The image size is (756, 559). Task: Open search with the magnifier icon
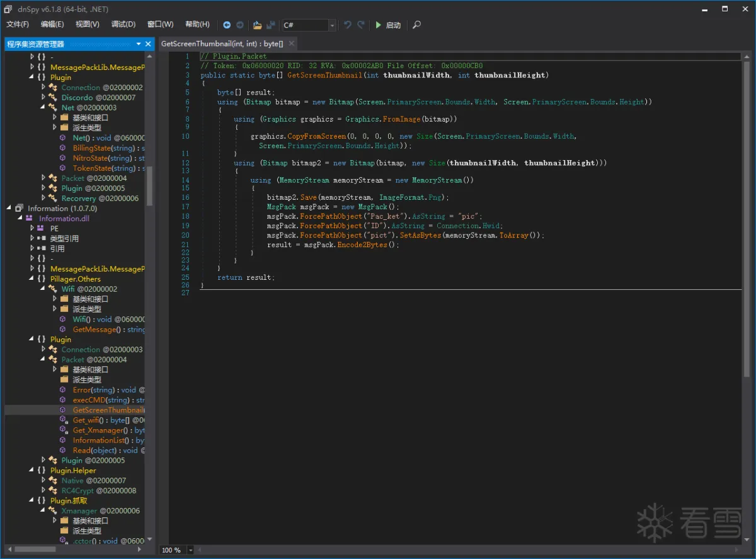(416, 25)
